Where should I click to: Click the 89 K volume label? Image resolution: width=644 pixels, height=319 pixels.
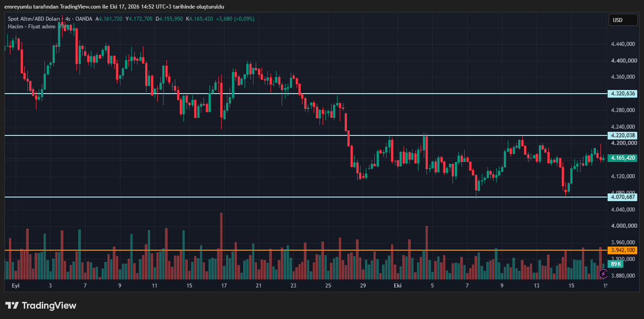pyautogui.click(x=616, y=264)
